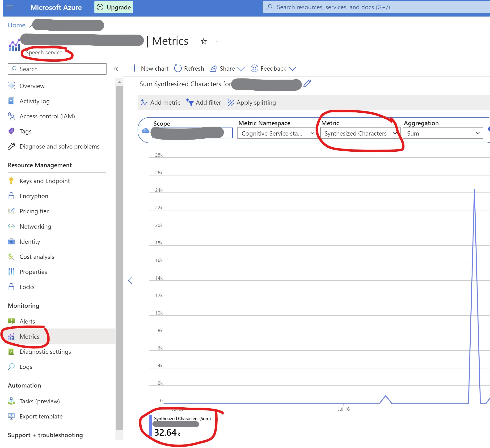Screen dimensions: 490x448
Task: Open the hamburger portal menu
Action: [10, 7]
